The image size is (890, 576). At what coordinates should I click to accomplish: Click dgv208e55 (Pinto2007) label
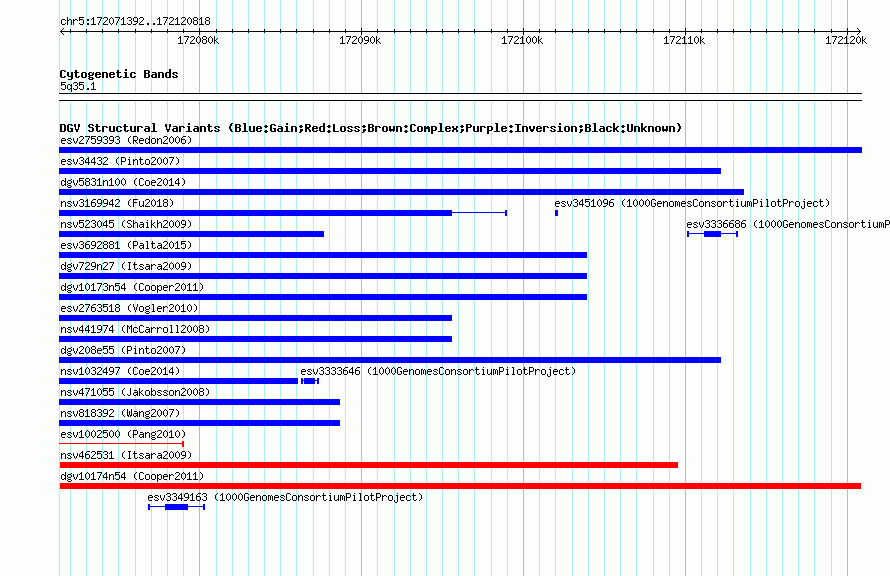click(x=123, y=350)
